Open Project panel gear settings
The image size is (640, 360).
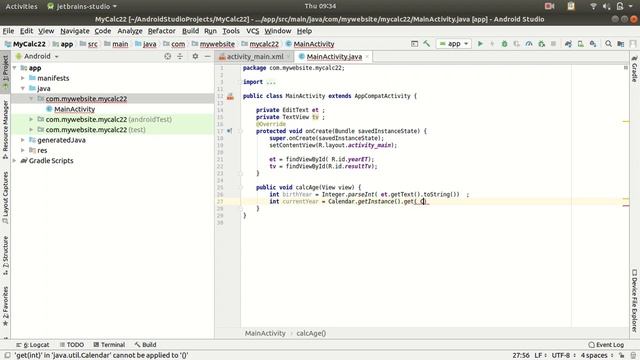[195, 56]
